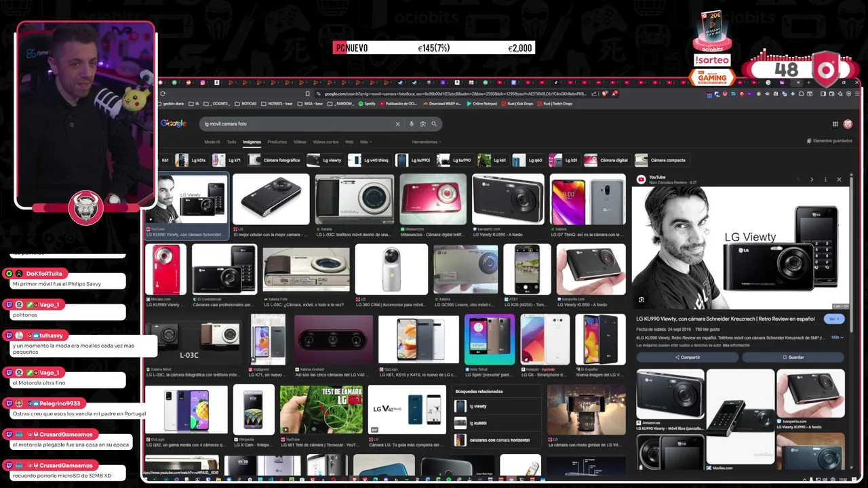
Task: Open the MISA - base bookmarks folder
Action: point(309,104)
